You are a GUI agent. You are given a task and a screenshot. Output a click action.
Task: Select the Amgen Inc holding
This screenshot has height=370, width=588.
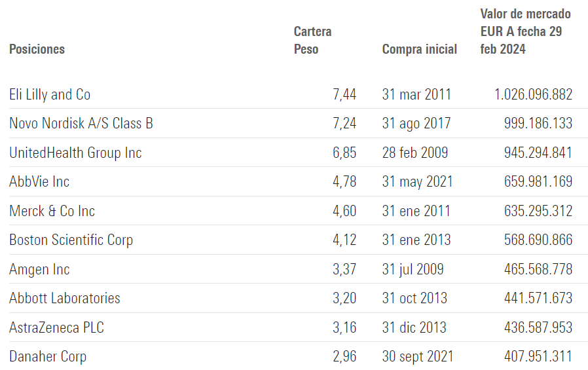pos(39,269)
